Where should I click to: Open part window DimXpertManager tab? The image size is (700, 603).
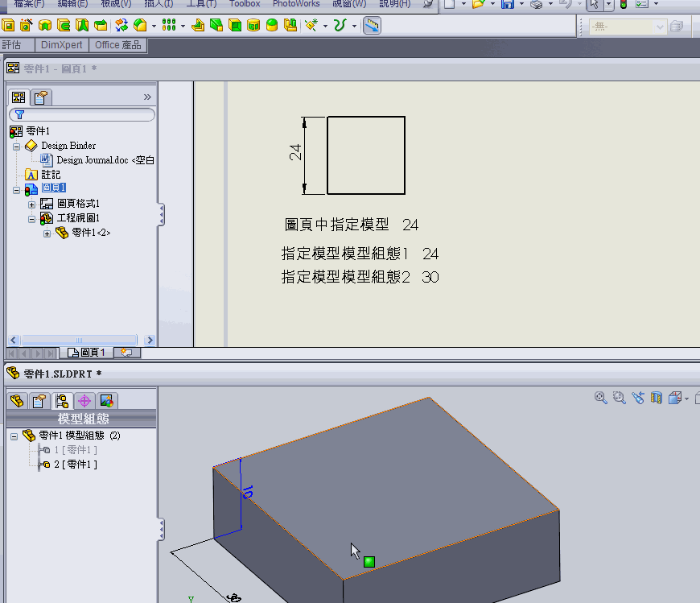[x=84, y=401]
